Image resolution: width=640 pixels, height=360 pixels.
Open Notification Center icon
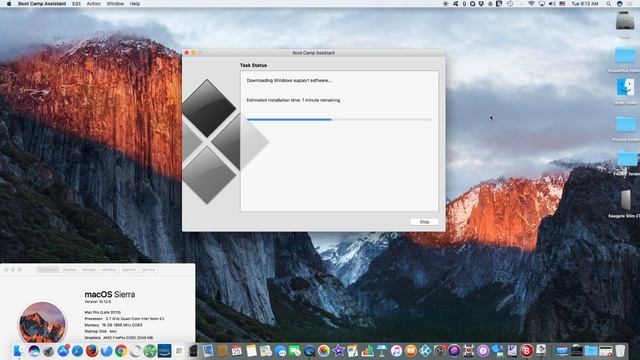click(x=631, y=4)
